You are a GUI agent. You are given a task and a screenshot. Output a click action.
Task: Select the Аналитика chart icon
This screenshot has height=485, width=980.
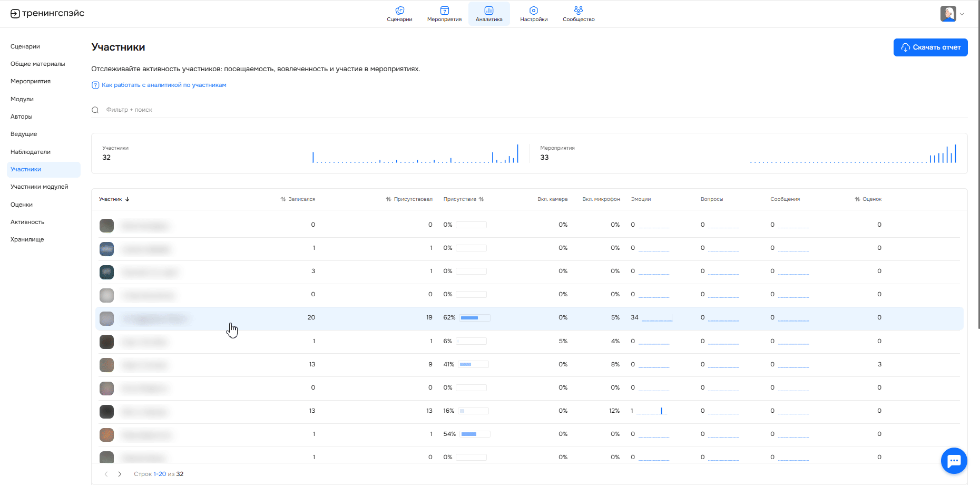488,11
